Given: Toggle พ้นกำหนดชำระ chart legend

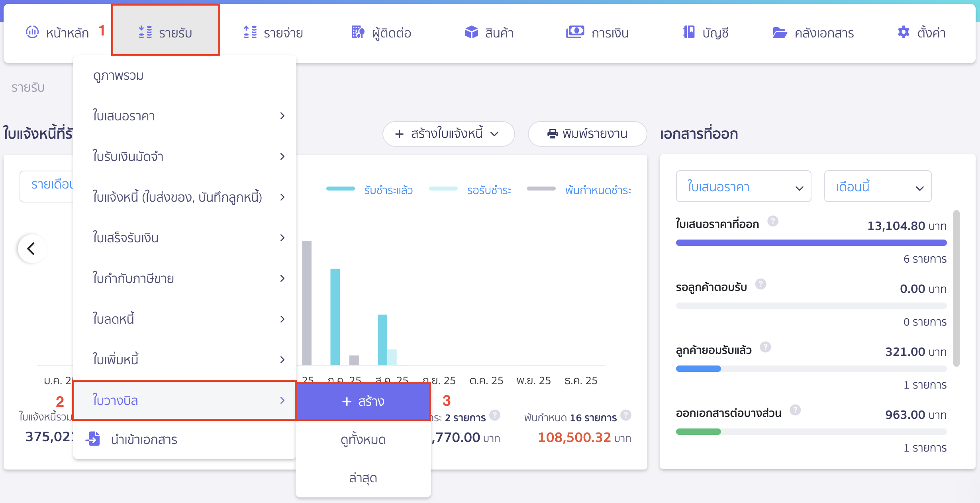Looking at the screenshot, I should pyautogui.click(x=579, y=190).
